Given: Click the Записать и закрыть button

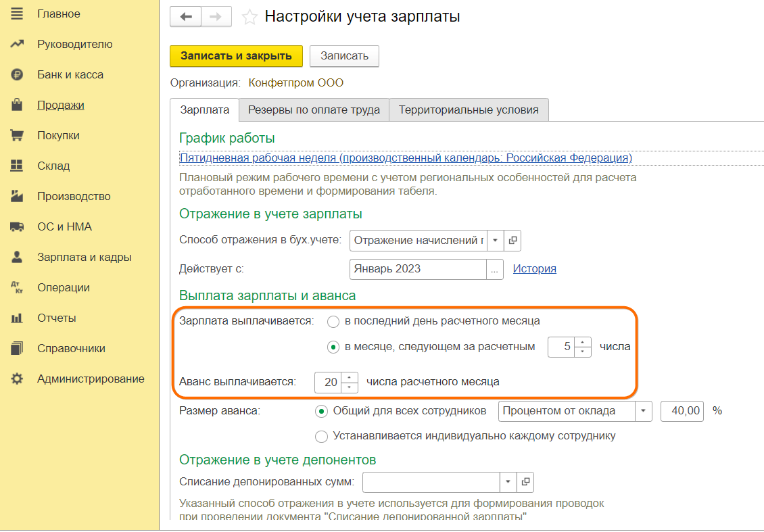Looking at the screenshot, I should pos(236,56).
